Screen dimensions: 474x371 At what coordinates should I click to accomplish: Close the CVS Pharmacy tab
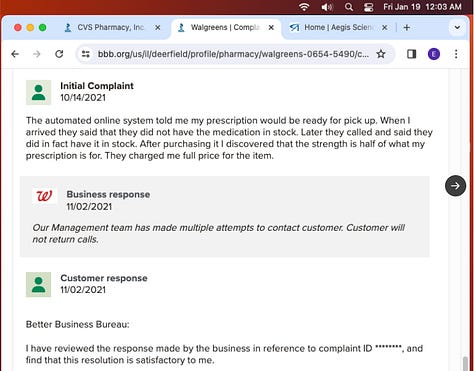point(158,28)
